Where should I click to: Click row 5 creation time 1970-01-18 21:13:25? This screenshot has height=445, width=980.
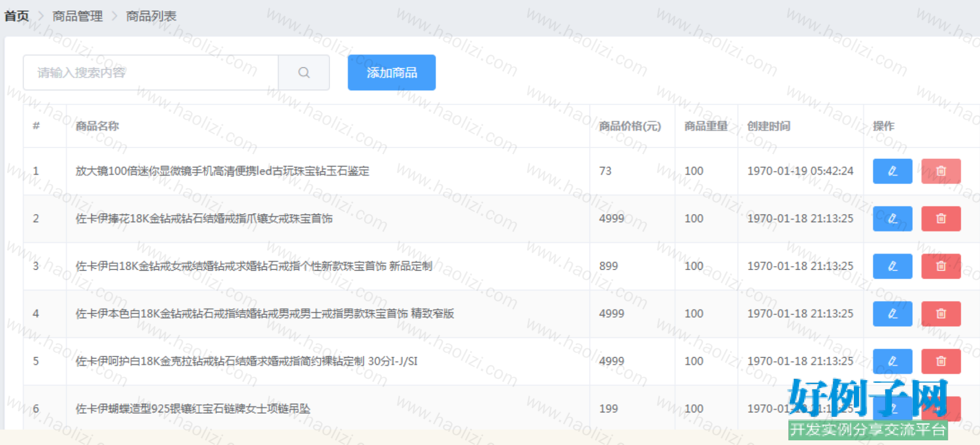[800, 361]
